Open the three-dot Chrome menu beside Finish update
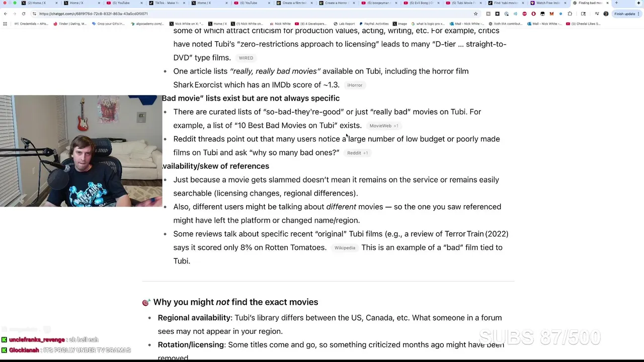This screenshot has width=644, height=362. [x=639, y=14]
